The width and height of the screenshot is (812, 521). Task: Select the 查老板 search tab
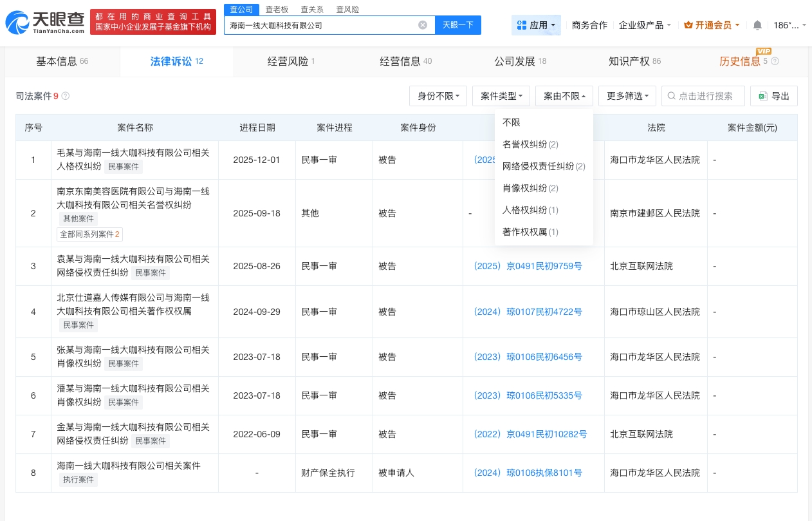point(277,9)
